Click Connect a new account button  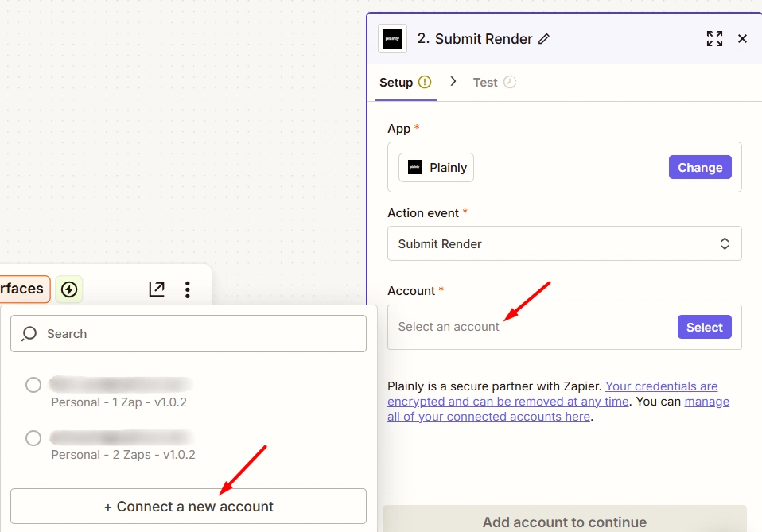[x=188, y=507]
